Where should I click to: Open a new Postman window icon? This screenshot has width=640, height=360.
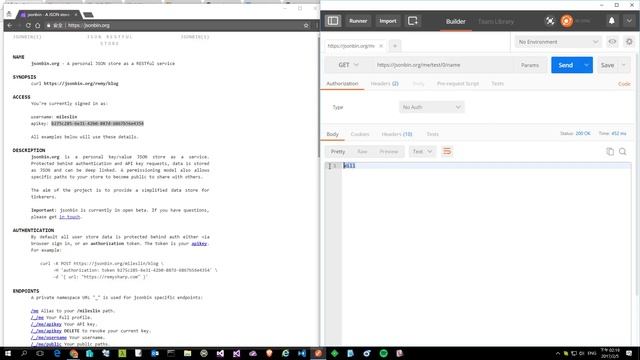(413, 21)
